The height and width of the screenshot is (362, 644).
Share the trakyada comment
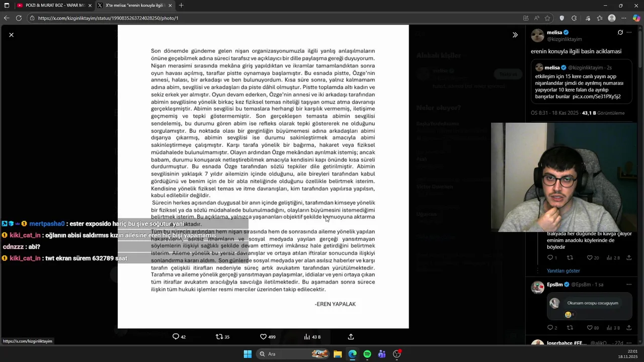629,258
